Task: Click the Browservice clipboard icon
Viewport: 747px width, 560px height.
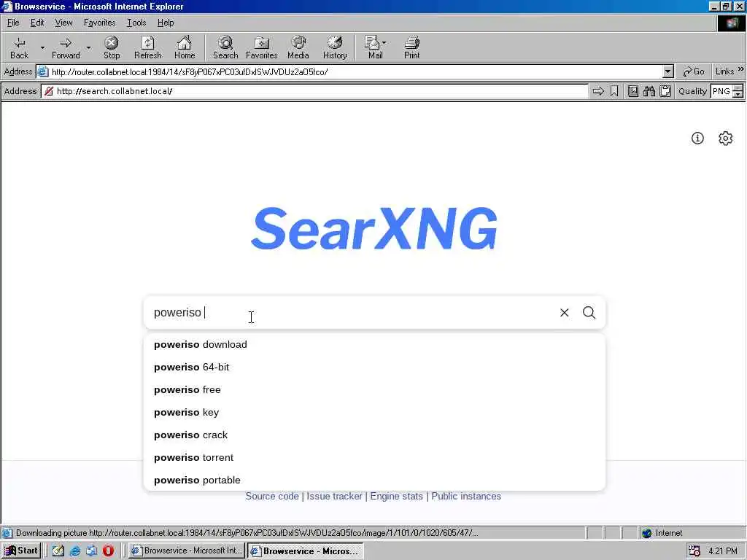Action: pyautogui.click(x=665, y=91)
